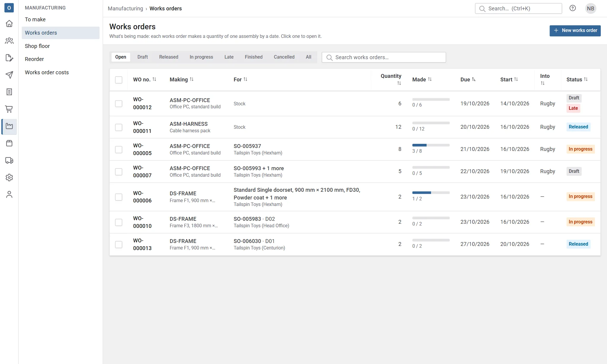The width and height of the screenshot is (607, 364).
Task: Sort table by Status column
Action: pyautogui.click(x=577, y=79)
